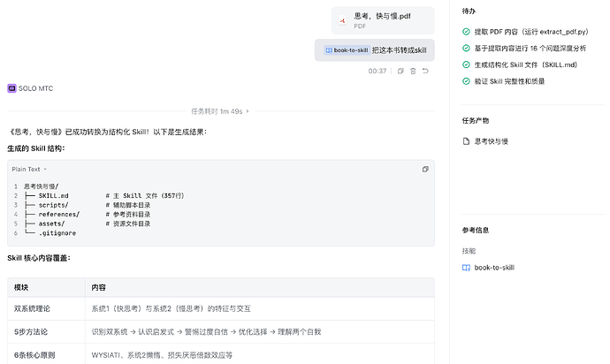Viewport: 610px width, 364px height.
Task: Select the scripts/ line in code
Action: (88, 205)
